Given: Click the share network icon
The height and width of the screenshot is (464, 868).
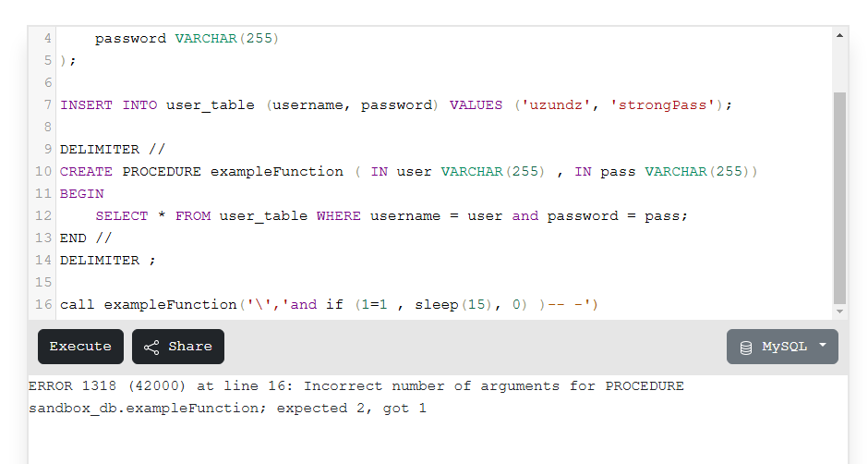Looking at the screenshot, I should click(x=151, y=347).
